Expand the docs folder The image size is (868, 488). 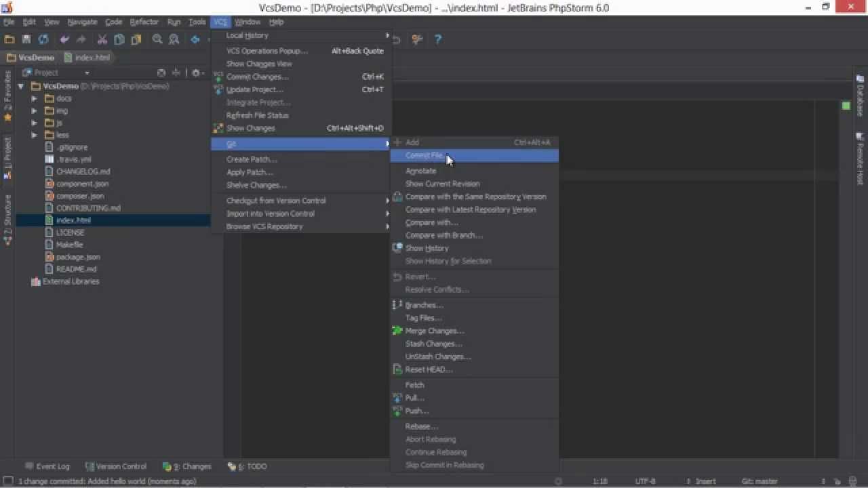coord(34,98)
